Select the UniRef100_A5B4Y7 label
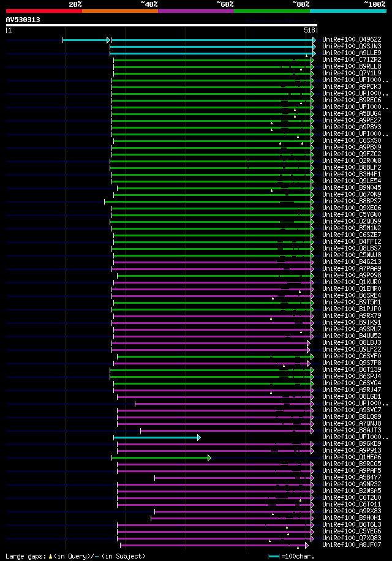Screen dimensions: 392x561 [352, 478]
